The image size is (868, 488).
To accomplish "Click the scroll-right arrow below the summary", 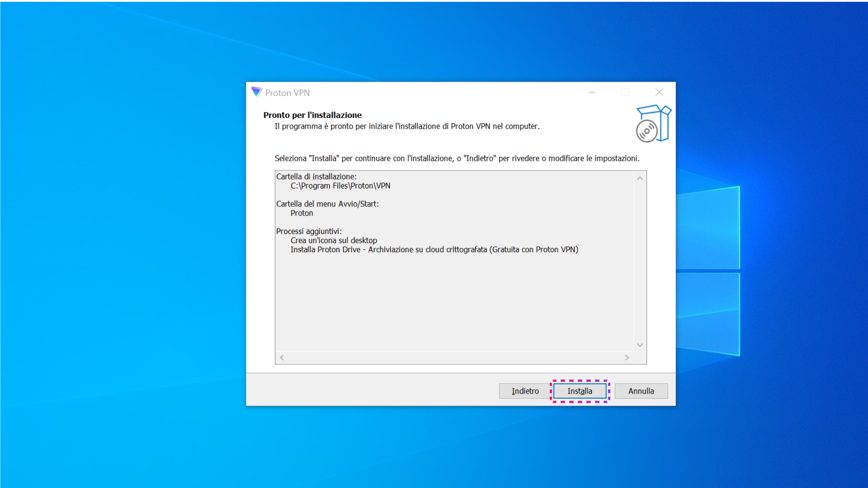I will coord(627,357).
